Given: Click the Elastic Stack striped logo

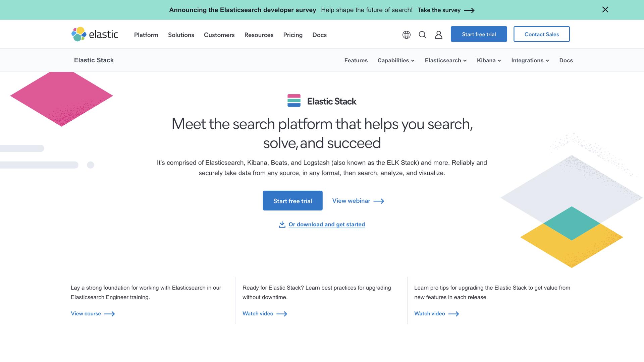Looking at the screenshot, I should (x=294, y=101).
